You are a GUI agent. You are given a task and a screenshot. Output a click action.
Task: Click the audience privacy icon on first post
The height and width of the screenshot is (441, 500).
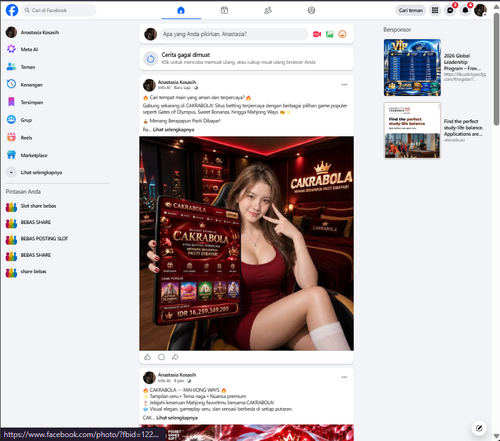pyautogui.click(x=196, y=88)
